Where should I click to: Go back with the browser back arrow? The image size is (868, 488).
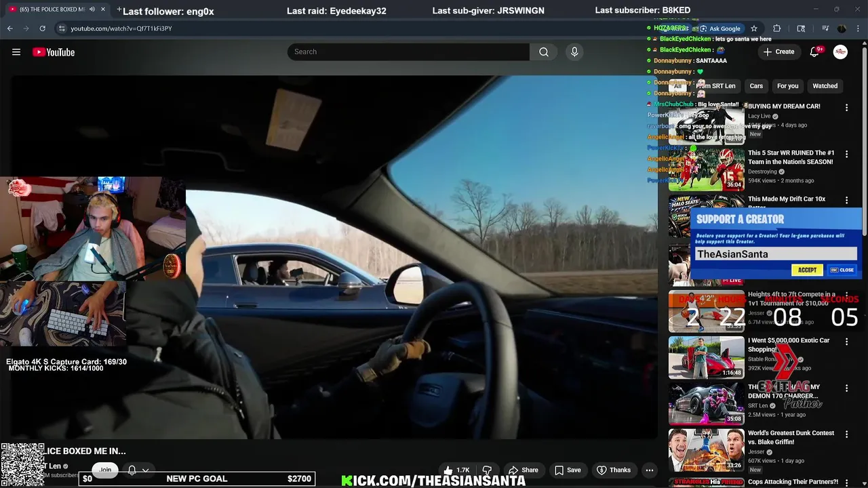point(10,28)
